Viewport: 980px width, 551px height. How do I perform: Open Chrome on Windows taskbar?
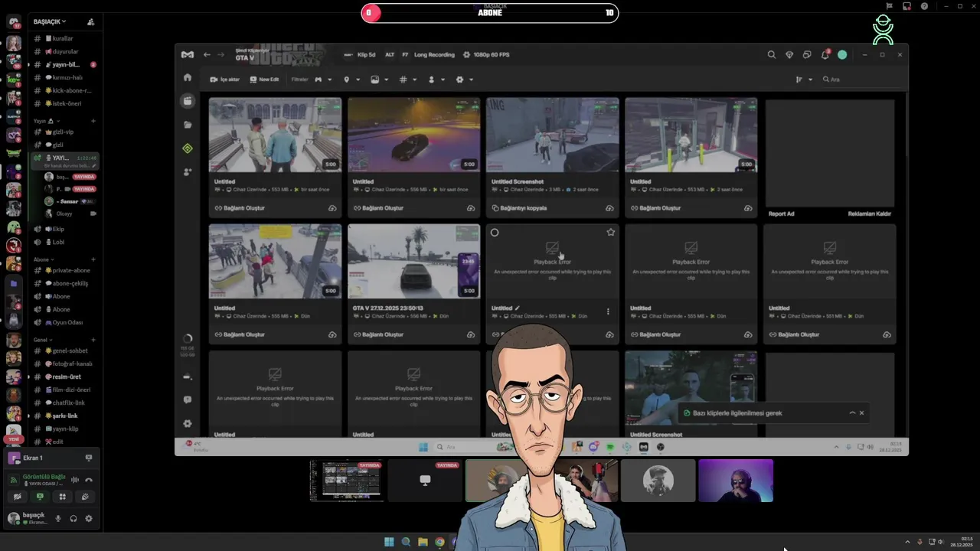[439, 542]
